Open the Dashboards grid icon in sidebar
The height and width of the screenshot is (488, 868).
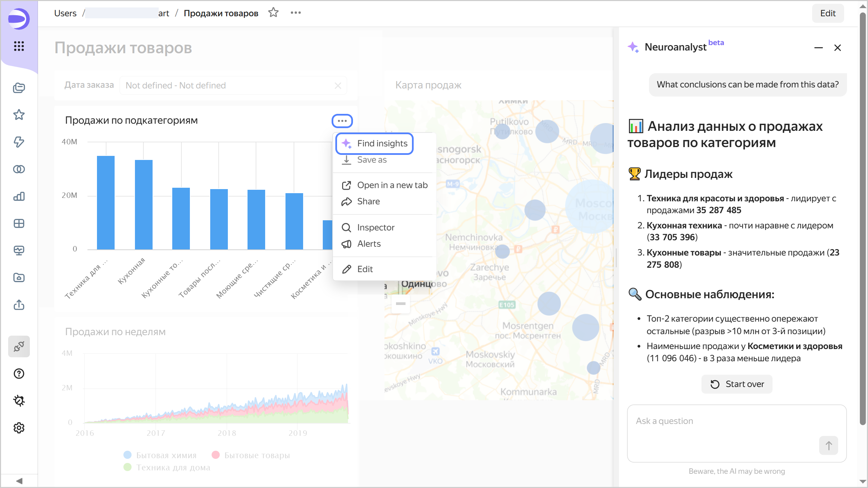click(x=19, y=223)
